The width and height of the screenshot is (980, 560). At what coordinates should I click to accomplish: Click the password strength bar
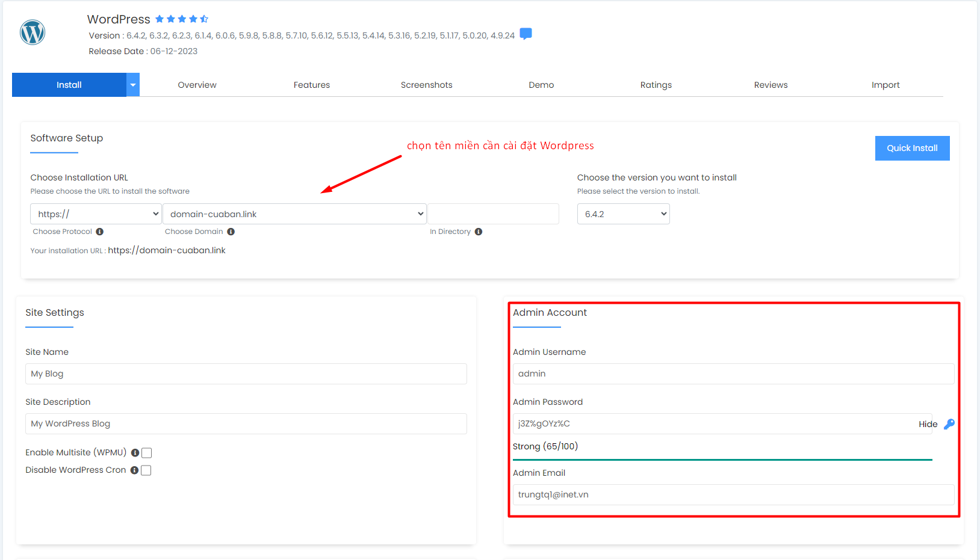(x=722, y=460)
